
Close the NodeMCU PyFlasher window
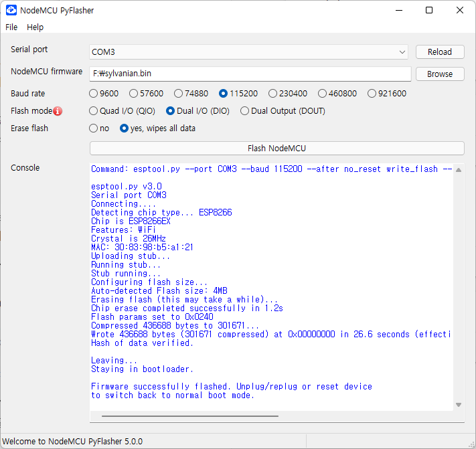click(460, 10)
